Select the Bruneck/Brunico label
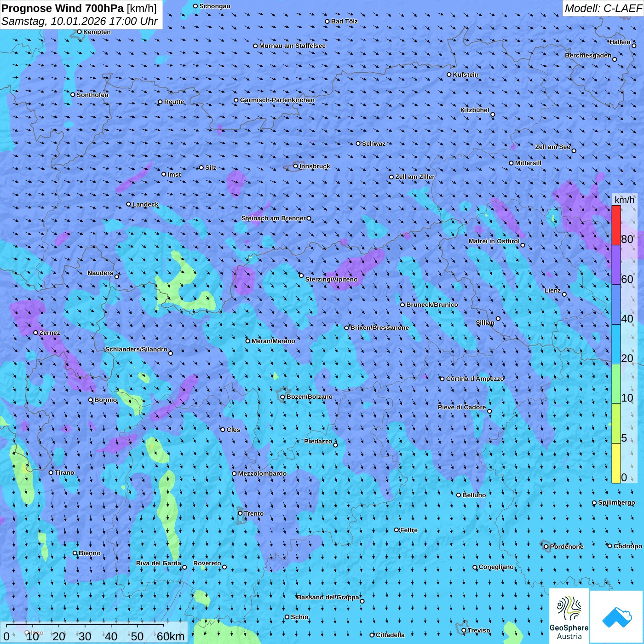Screen dimensions: 644x644 click(432, 305)
